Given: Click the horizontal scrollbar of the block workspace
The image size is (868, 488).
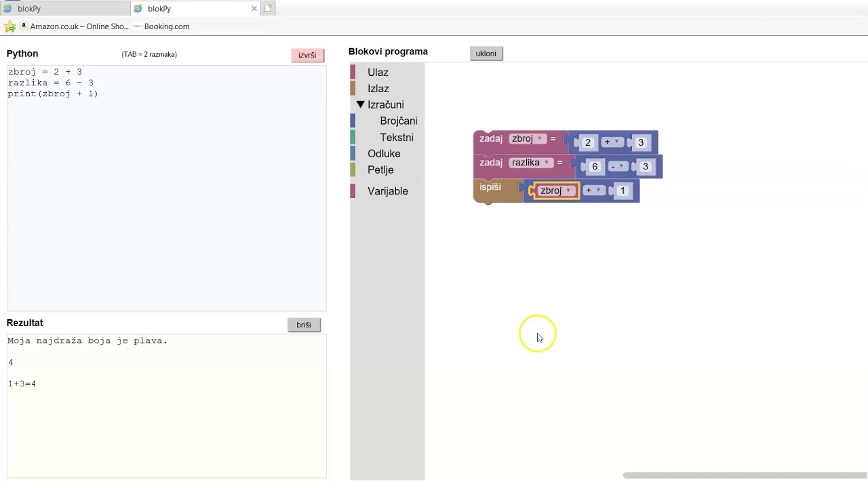Looking at the screenshot, I should pyautogui.click(x=745, y=476).
